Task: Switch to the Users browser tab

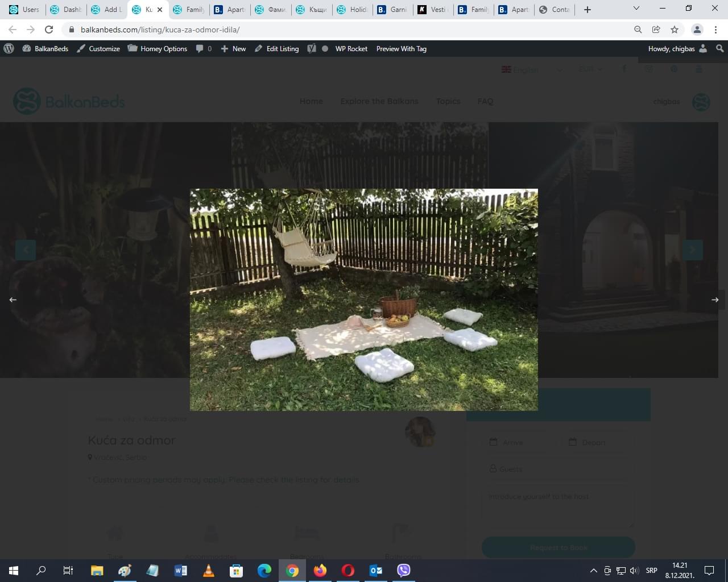Action: pyautogui.click(x=25, y=10)
